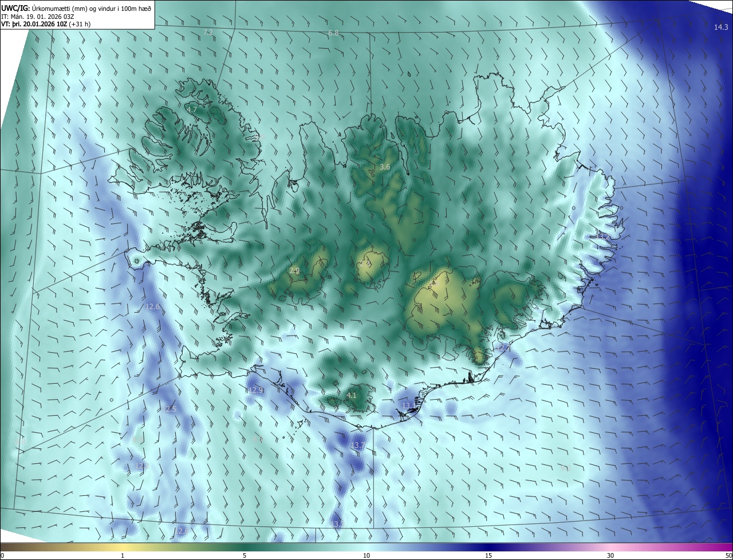
Task: Click the title line 'UWC/IG: Úrkomumætti (mm) og vindur í 100m hæð'
Action: pyautogui.click(x=76, y=7)
